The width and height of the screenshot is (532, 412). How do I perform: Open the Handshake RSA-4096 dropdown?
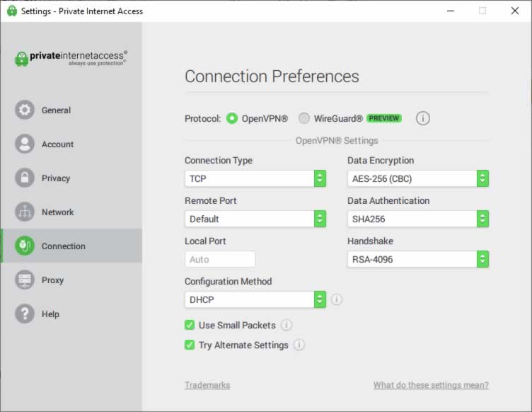pos(418,259)
